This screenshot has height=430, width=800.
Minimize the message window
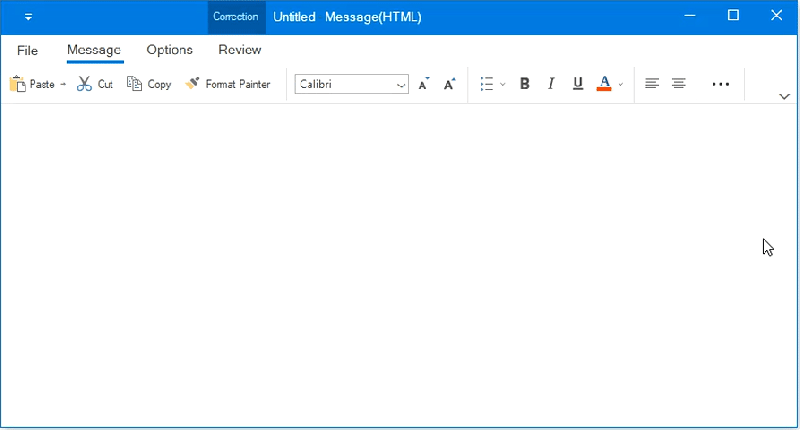click(x=690, y=16)
